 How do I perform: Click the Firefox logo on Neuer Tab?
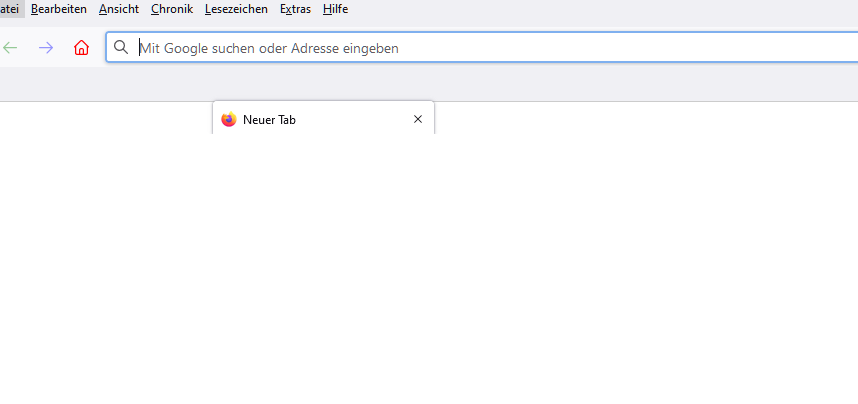click(229, 120)
